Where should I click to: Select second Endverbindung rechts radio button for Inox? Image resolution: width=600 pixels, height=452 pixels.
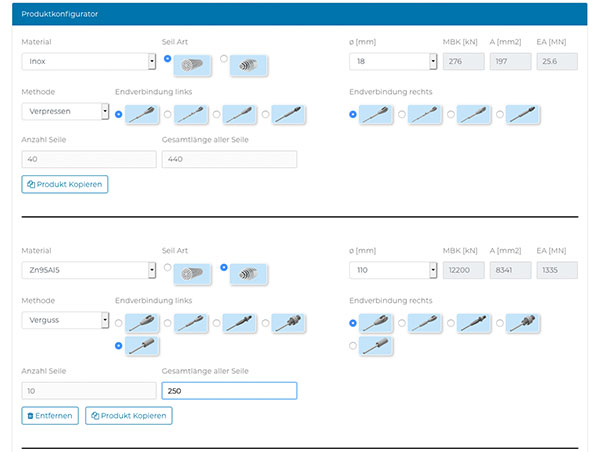402,114
